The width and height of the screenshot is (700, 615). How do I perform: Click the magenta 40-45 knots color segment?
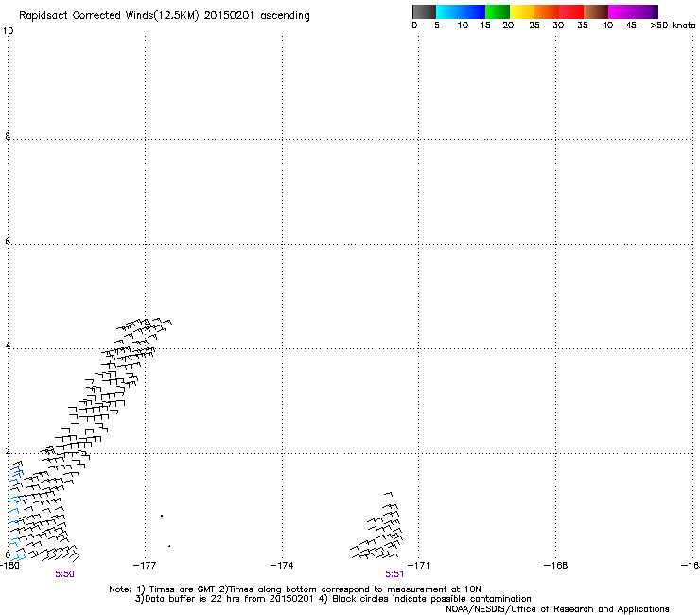621,11
